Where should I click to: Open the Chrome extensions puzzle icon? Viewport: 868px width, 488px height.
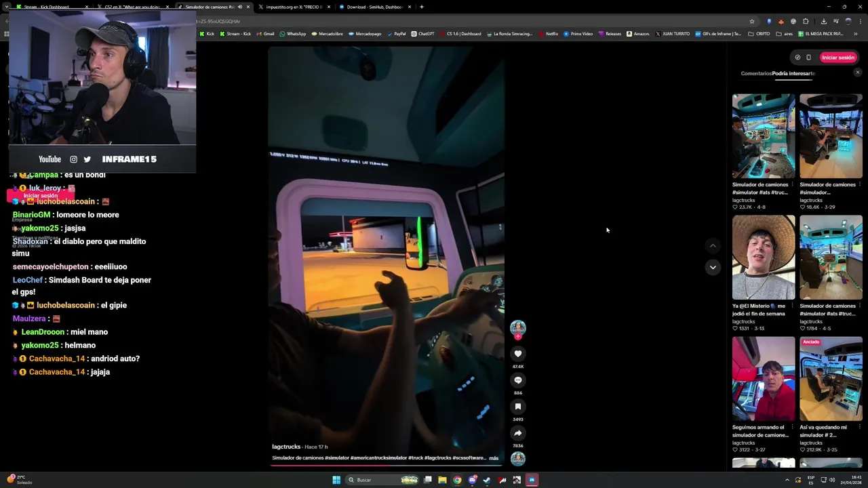[806, 21]
